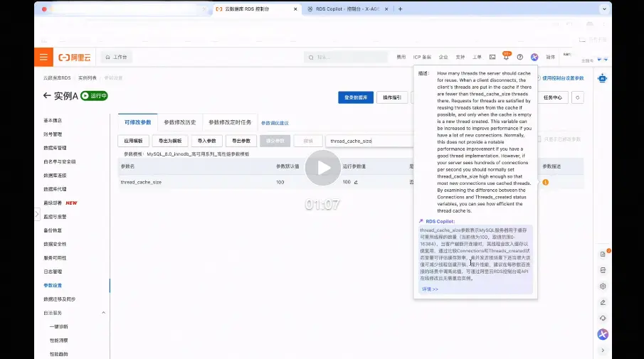Click the 云数据库RDS breadcrumb
The height and width of the screenshot is (359, 644).
point(57,77)
